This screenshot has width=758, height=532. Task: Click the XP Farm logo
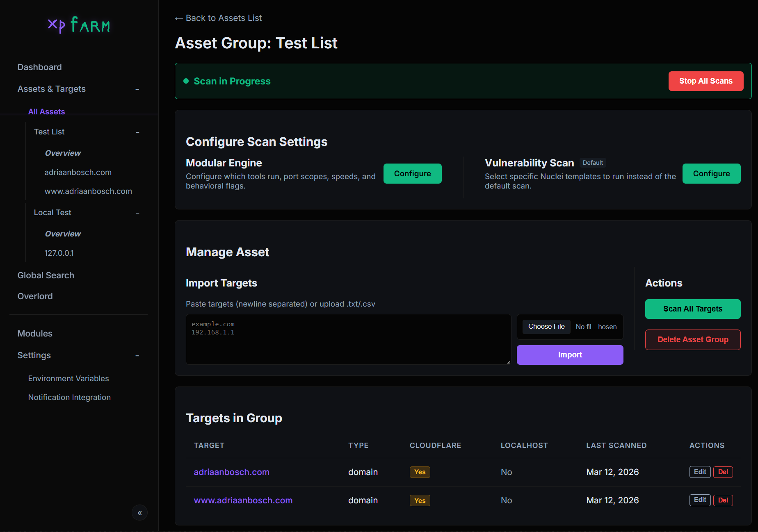tap(79, 25)
